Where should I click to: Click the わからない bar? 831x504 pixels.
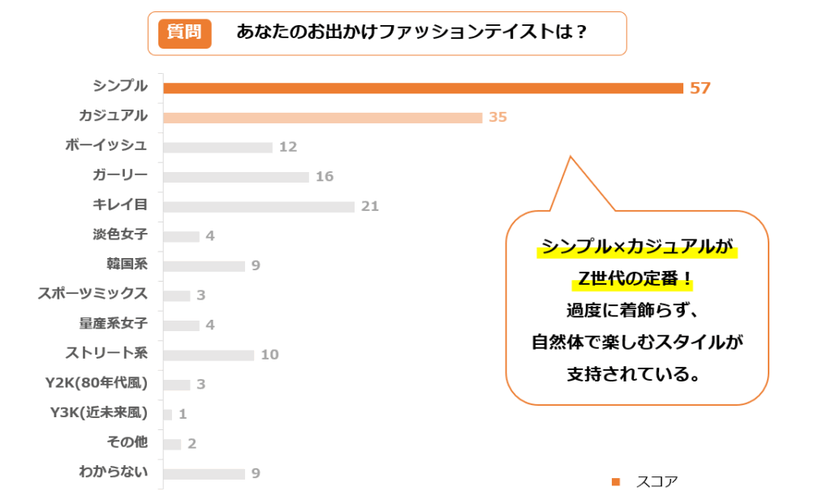pos(204,474)
